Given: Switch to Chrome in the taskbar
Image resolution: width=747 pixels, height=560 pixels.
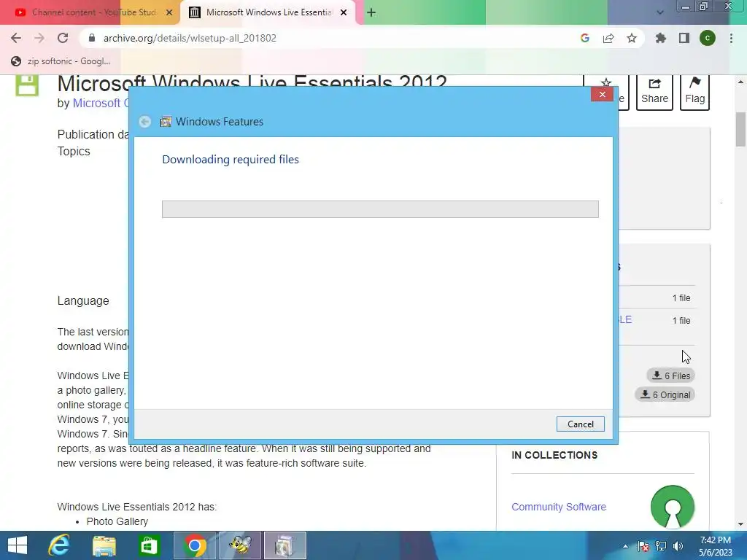Looking at the screenshot, I should pyautogui.click(x=194, y=545).
